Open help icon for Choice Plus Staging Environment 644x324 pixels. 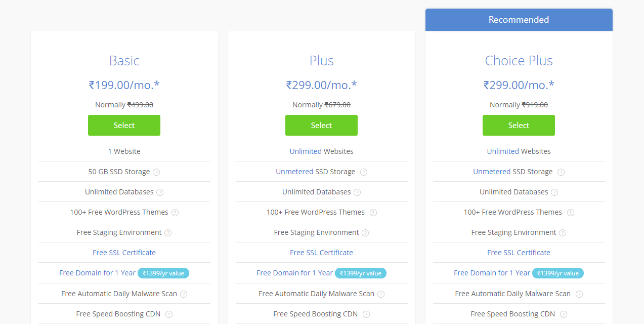pos(563,233)
